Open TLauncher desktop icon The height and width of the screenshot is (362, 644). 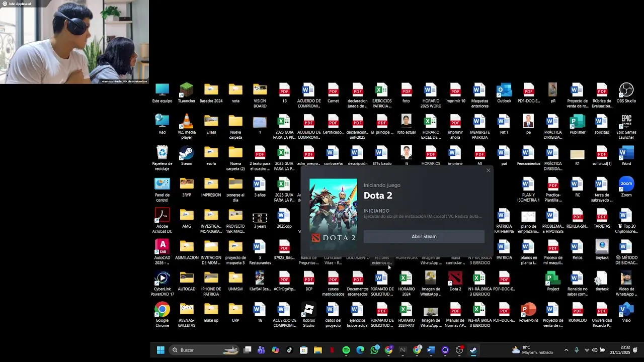coord(187,93)
